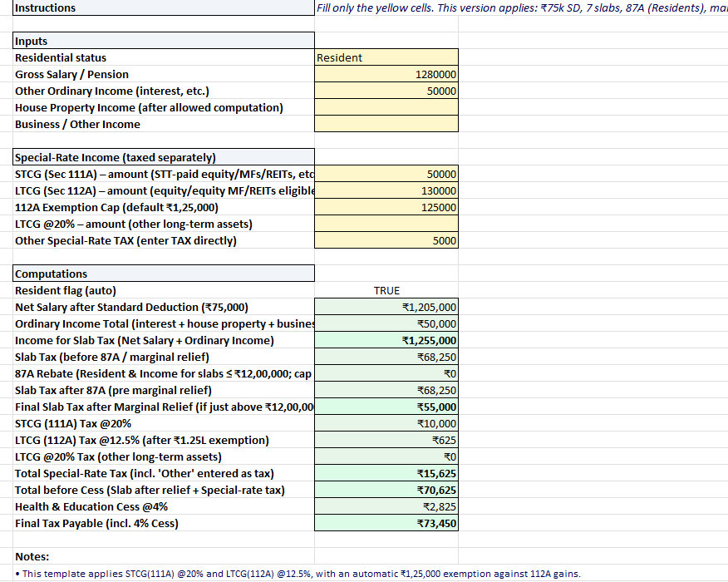
Task: Select the Health & Education Cess cell ₹2,825
Action: click(386, 506)
